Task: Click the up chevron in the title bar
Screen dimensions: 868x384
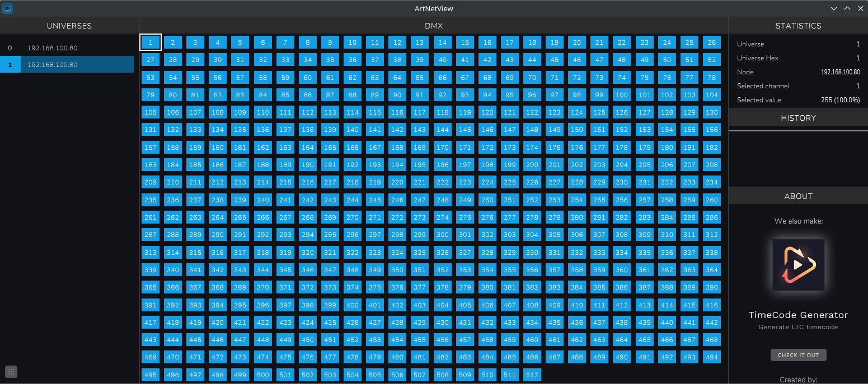Action: pos(847,8)
